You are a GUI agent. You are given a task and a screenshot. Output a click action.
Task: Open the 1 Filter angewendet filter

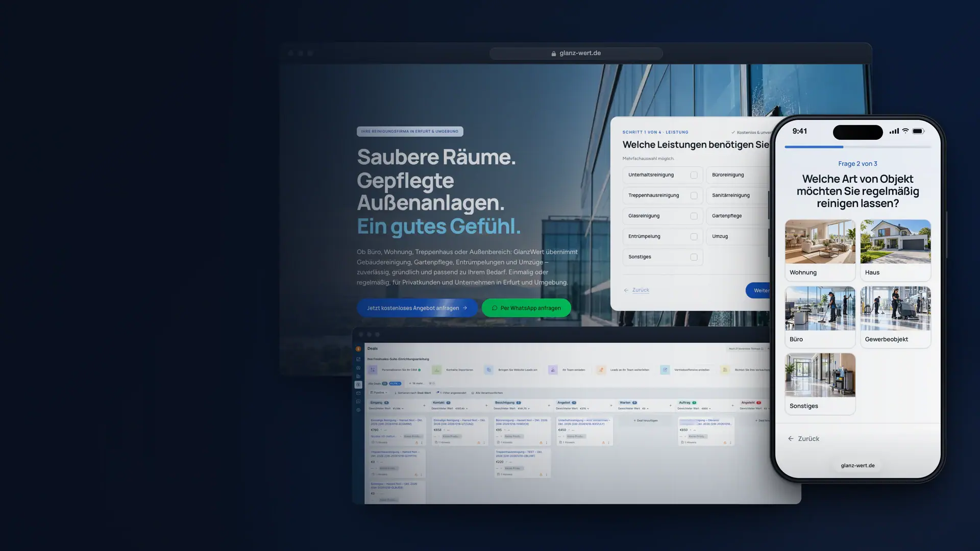click(x=451, y=393)
